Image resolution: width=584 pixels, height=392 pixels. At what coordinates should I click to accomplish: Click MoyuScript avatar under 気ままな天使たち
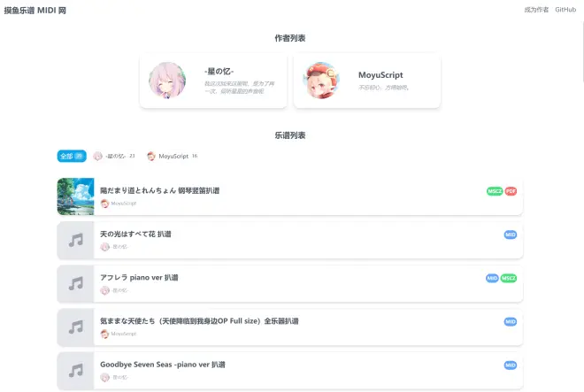point(104,334)
